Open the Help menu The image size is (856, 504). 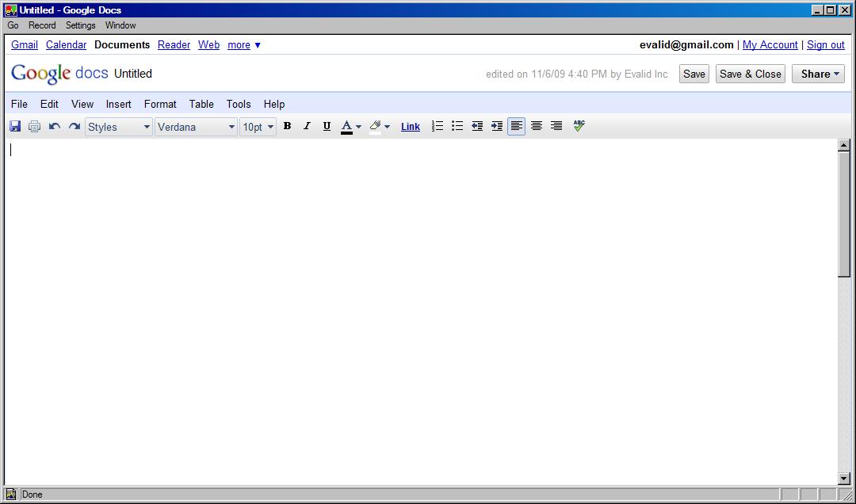[x=274, y=104]
